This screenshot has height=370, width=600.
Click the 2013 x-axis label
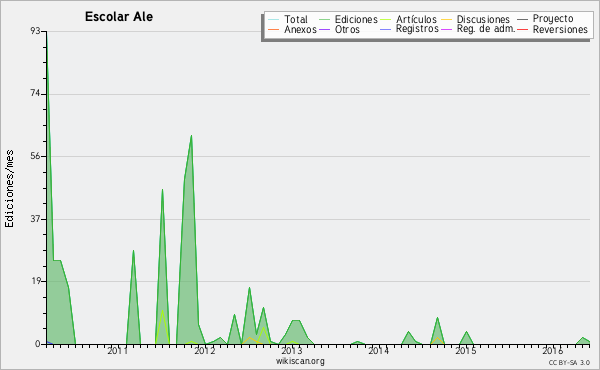[292, 350]
